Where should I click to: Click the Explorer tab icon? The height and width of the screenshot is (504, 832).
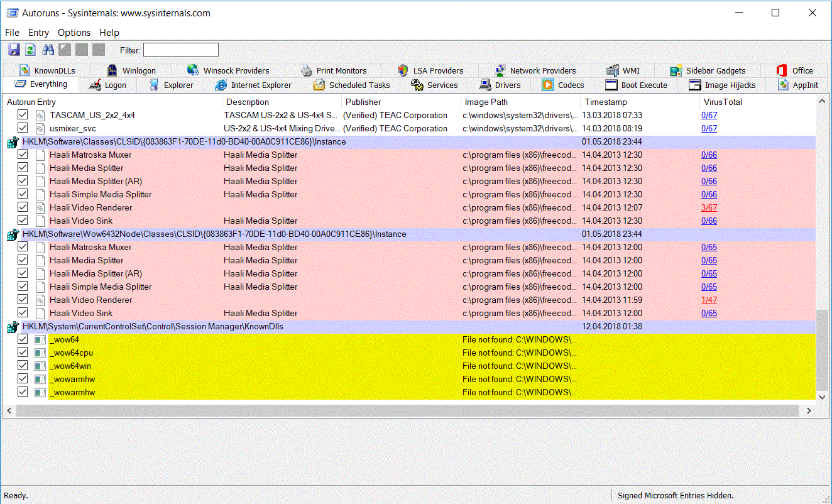click(154, 85)
